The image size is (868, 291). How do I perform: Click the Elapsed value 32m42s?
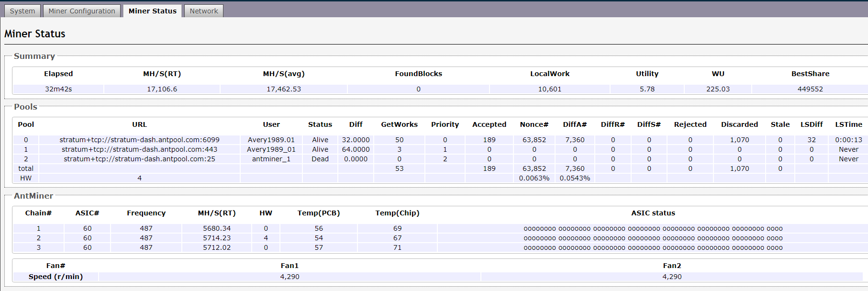click(58, 89)
